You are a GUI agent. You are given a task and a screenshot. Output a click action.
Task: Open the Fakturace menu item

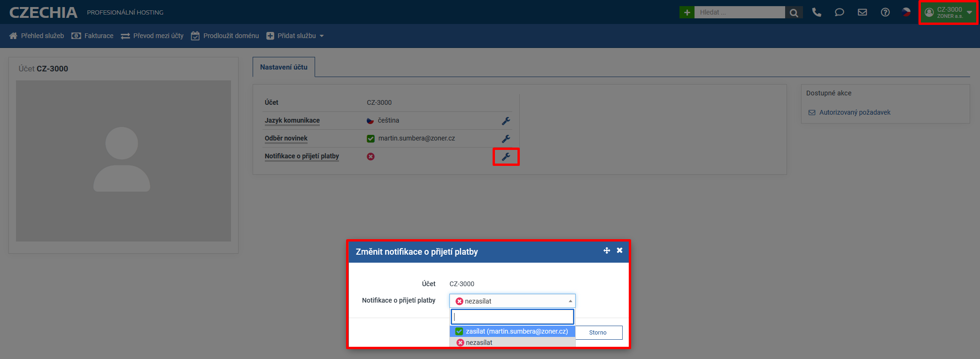click(x=93, y=36)
